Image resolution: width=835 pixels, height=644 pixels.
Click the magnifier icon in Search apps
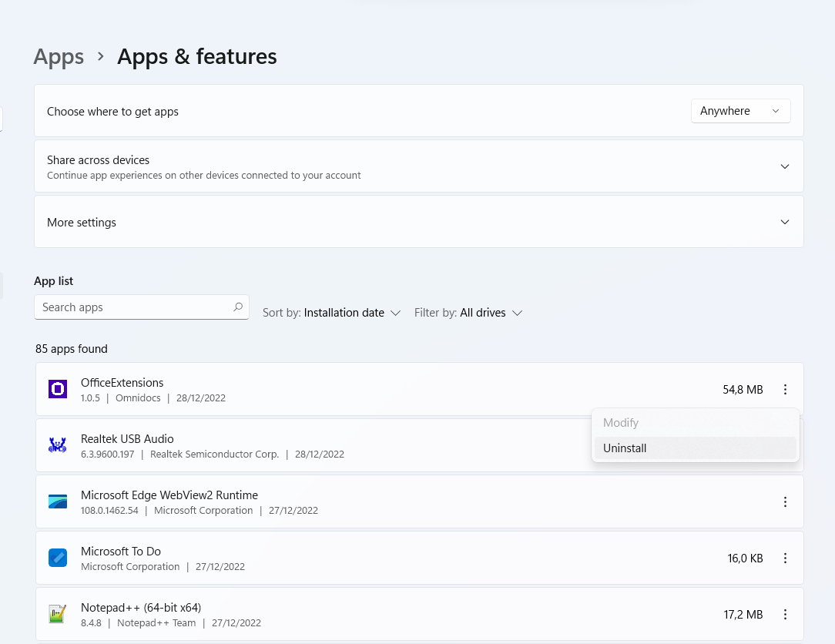pos(238,307)
